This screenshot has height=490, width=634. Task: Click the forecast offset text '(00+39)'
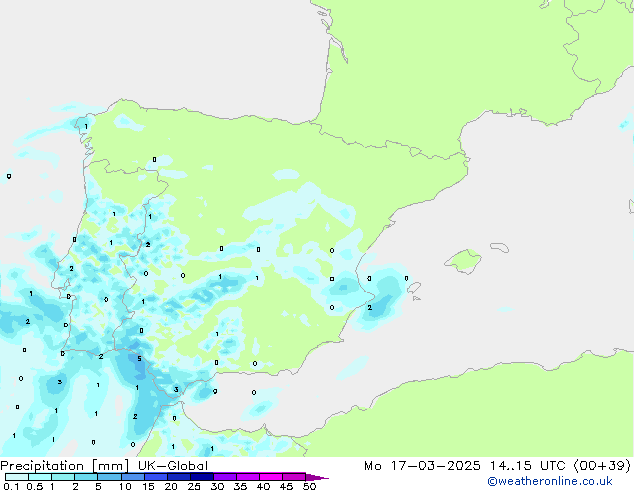click(602, 466)
